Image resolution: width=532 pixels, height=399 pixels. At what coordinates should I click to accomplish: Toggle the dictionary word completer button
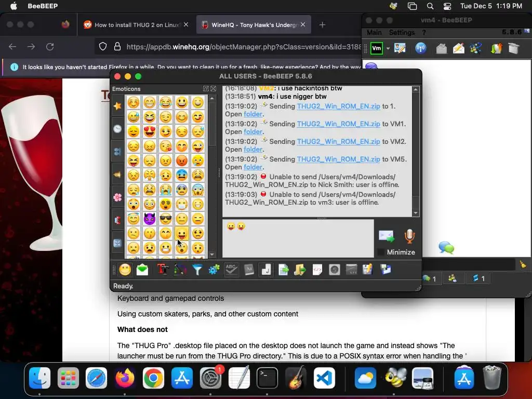249,270
